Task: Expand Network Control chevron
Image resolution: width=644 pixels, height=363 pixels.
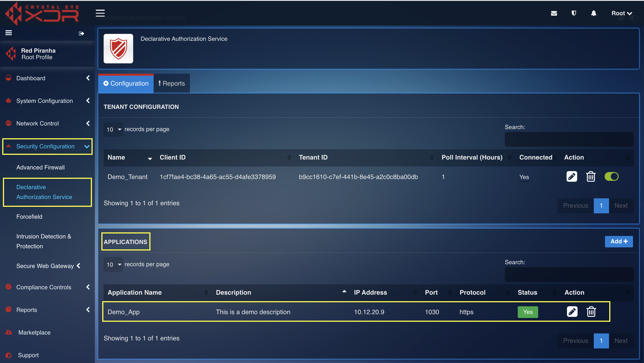Action: point(88,123)
